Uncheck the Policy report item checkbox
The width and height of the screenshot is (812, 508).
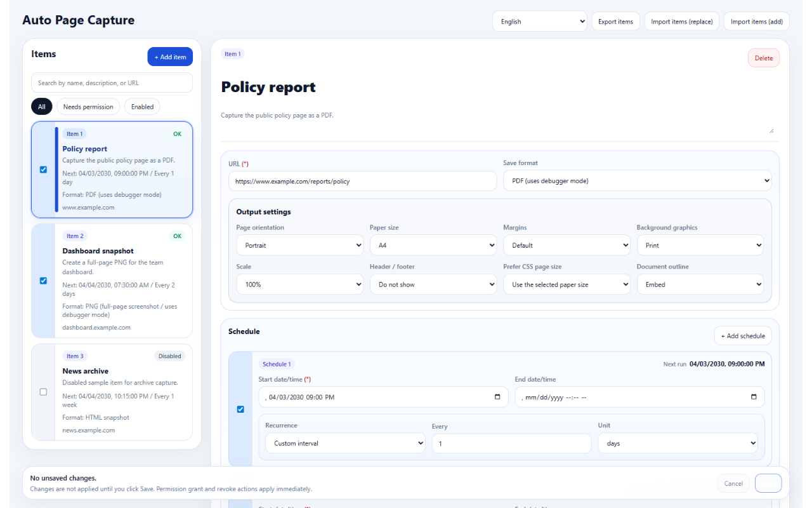click(43, 170)
